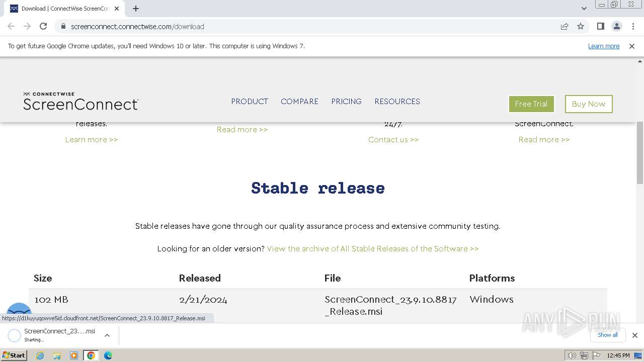The height and width of the screenshot is (362, 644).
Task: Switch to Chrome in taskbar
Action: click(91, 355)
